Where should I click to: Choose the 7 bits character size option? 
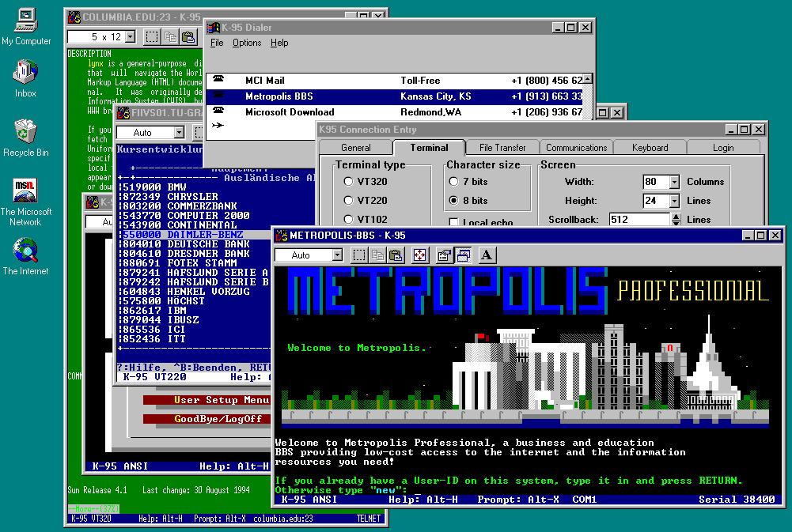pos(454,182)
